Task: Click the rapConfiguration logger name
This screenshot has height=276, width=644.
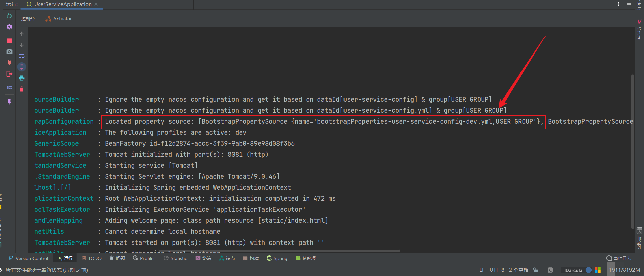Action: point(64,121)
